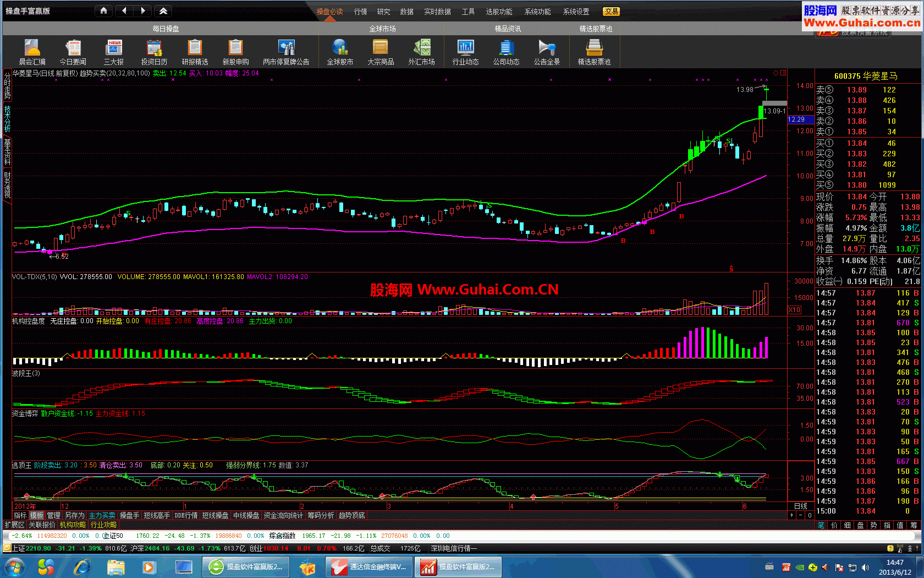The height and width of the screenshot is (578, 924).
Task: Click the forward arrow in title bar
Action: (142, 10)
